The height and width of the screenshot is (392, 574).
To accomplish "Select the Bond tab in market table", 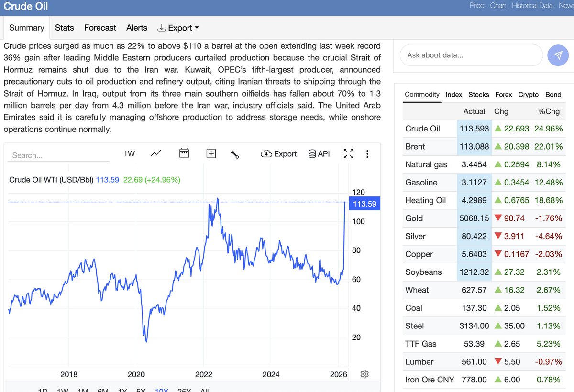I will pos(553,95).
